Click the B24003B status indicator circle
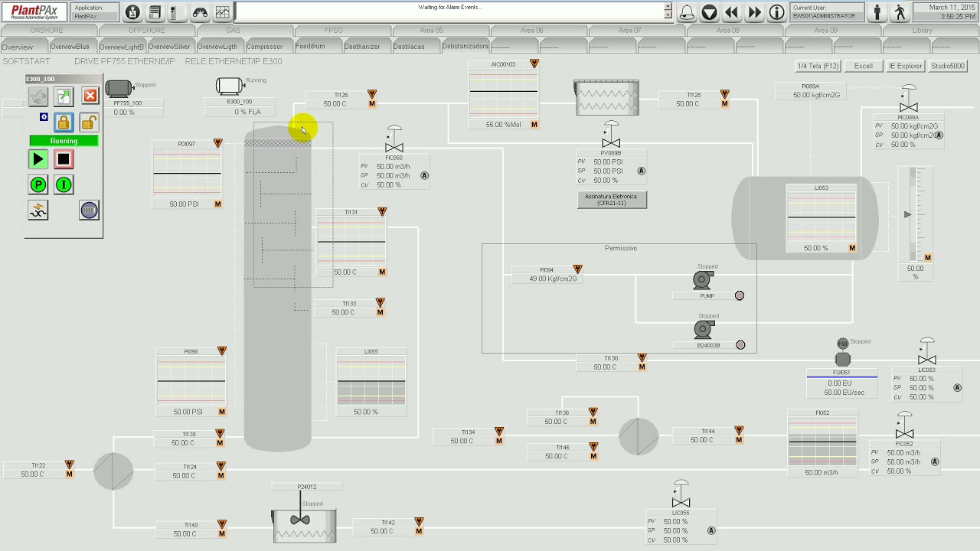980x551 pixels. click(x=740, y=345)
